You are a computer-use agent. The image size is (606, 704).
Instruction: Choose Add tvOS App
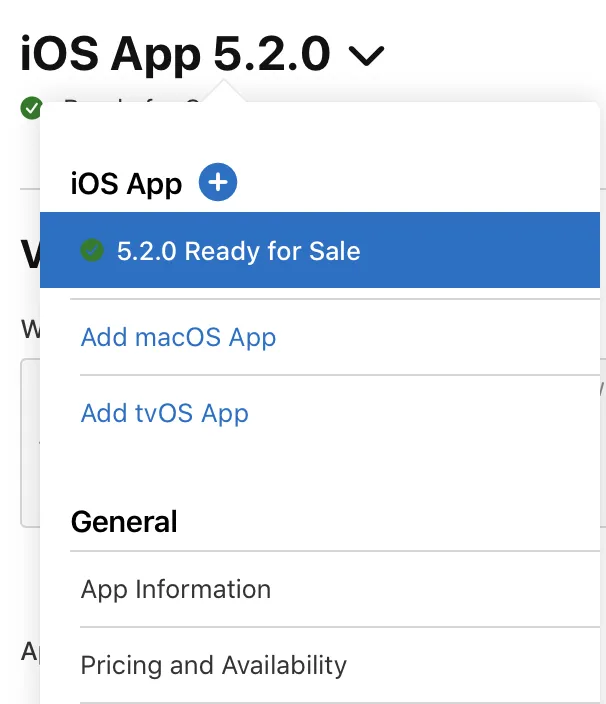165,413
